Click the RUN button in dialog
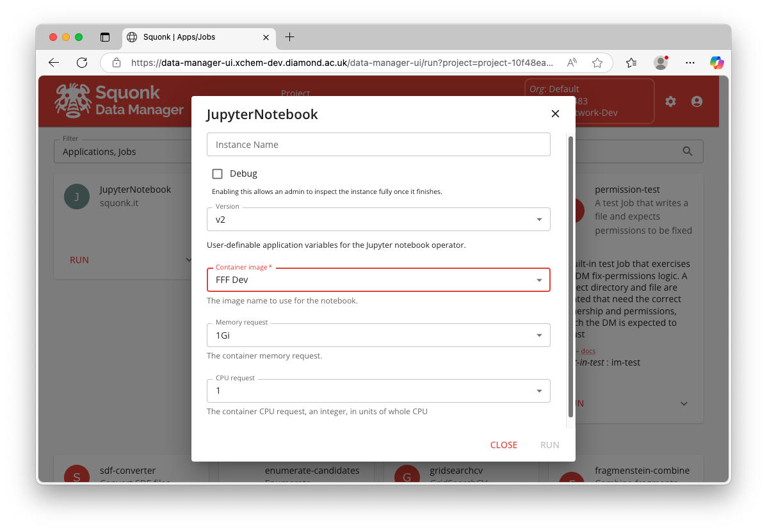The width and height of the screenshot is (767, 532). coord(550,445)
